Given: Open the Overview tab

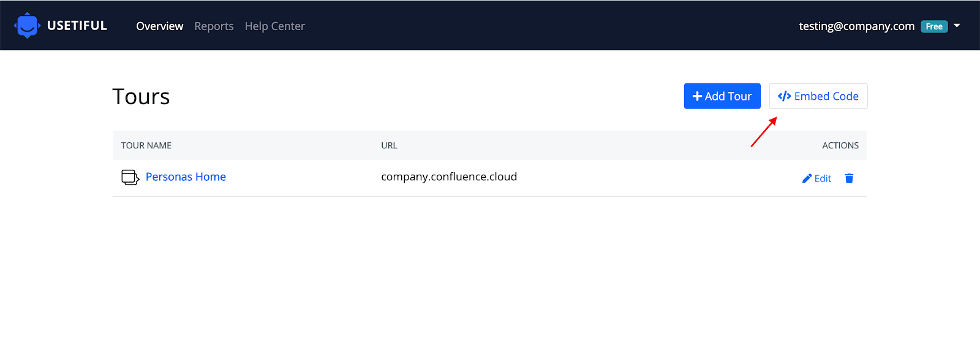Looking at the screenshot, I should click(159, 26).
